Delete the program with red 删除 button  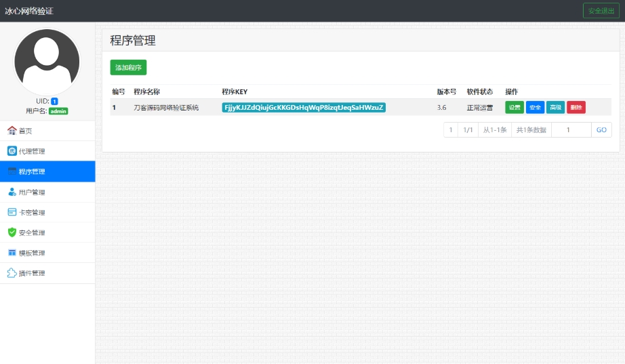point(576,107)
